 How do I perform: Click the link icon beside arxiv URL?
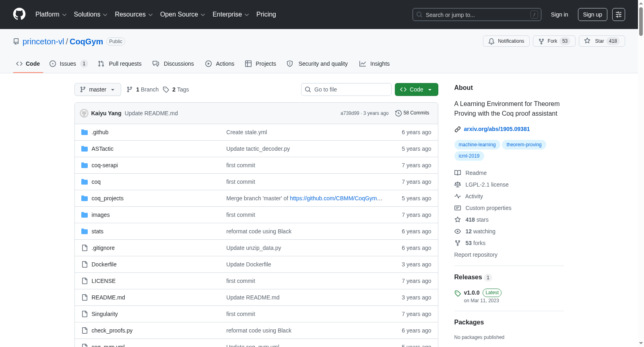(458, 129)
